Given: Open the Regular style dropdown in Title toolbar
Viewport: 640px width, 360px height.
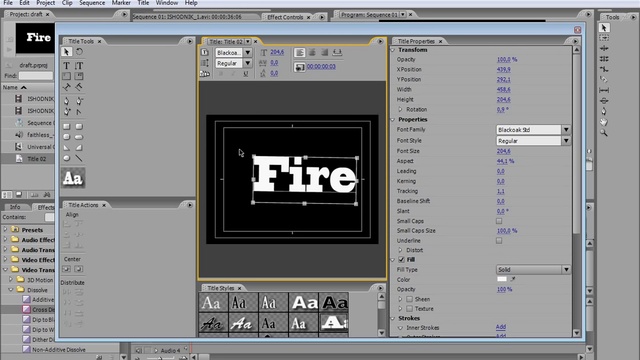Looking at the screenshot, I should (x=248, y=63).
